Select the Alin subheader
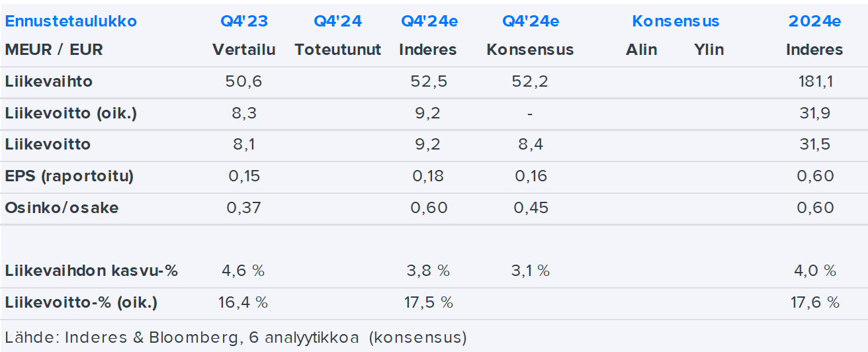The width and height of the screenshot is (868, 352). click(641, 50)
